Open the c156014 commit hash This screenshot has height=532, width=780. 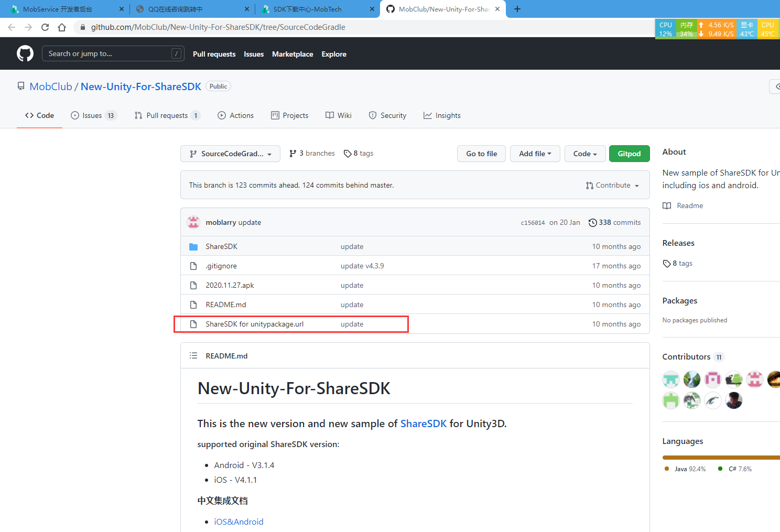(533, 223)
